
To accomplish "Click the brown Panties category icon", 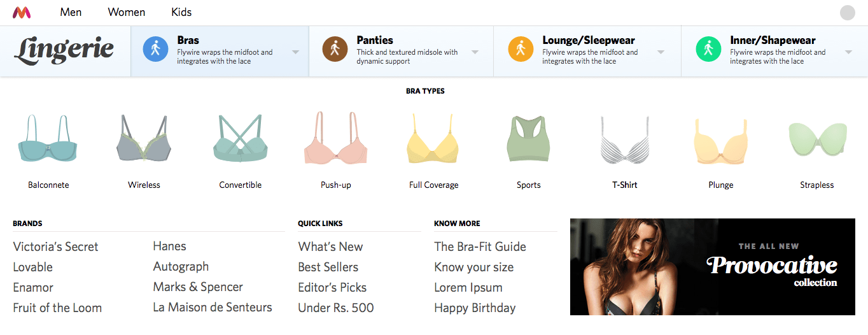I will (x=335, y=49).
